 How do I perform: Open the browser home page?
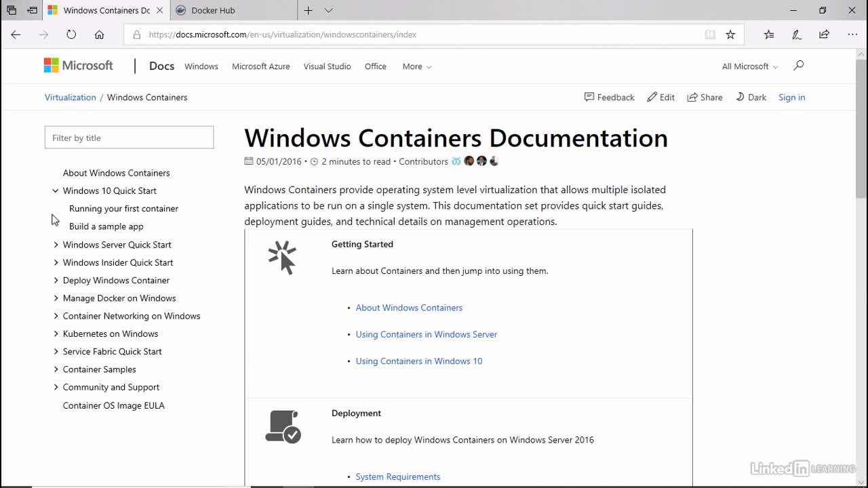click(x=99, y=35)
